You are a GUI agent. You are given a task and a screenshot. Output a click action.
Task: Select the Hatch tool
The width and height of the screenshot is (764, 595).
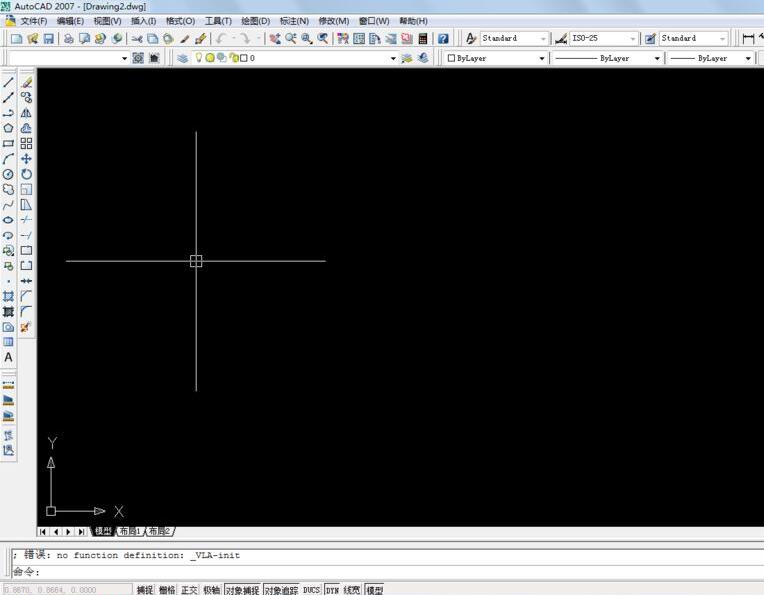click(8, 296)
